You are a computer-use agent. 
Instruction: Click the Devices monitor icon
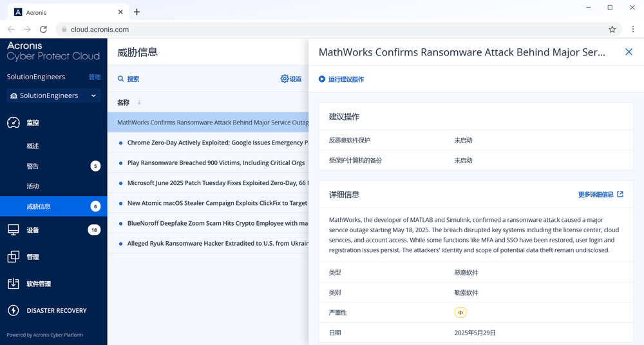(14, 230)
